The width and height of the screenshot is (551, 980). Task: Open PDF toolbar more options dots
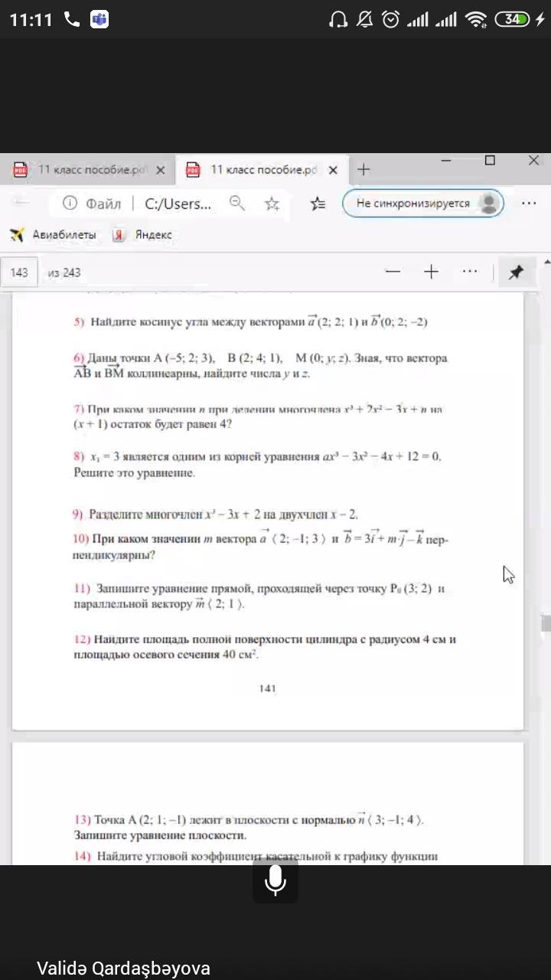pos(470,271)
